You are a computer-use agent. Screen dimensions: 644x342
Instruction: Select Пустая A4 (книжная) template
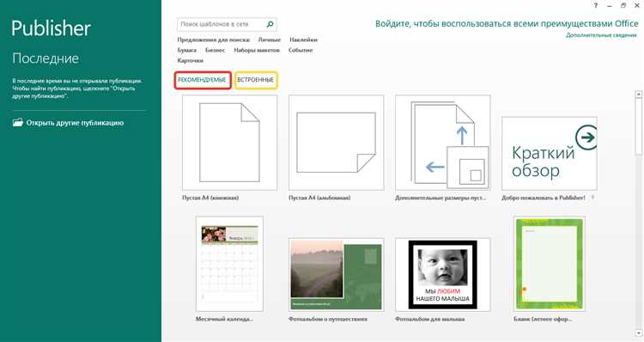click(229, 143)
